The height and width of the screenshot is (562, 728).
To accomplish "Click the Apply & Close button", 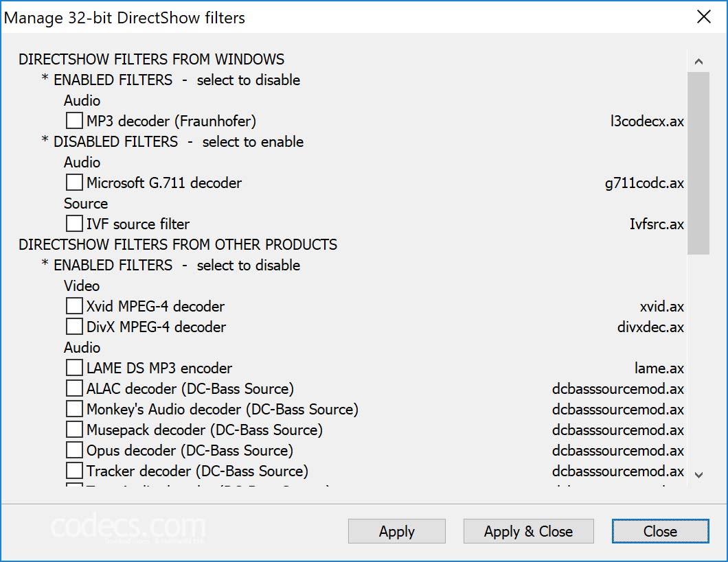I will [x=528, y=531].
